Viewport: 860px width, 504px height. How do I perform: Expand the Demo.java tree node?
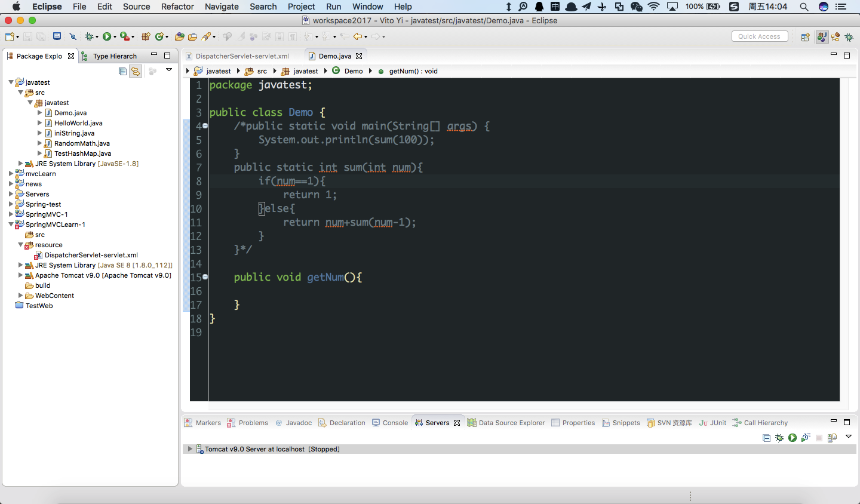(x=39, y=113)
